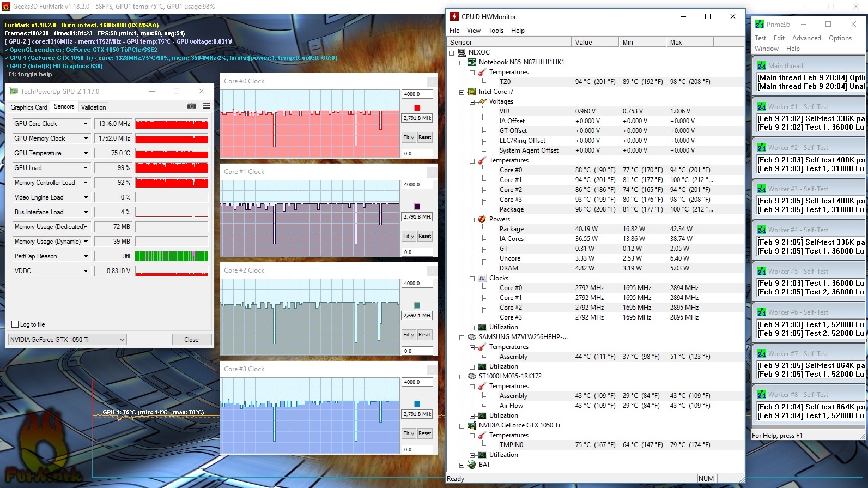Open the GPU Temperature sensor dropdown
The width and height of the screenshot is (868, 488).
(x=86, y=153)
